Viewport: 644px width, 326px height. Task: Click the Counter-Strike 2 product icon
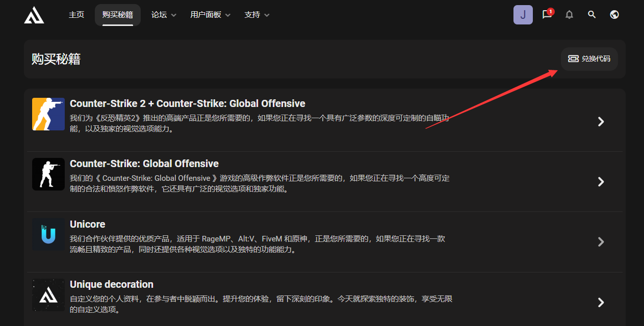48,114
